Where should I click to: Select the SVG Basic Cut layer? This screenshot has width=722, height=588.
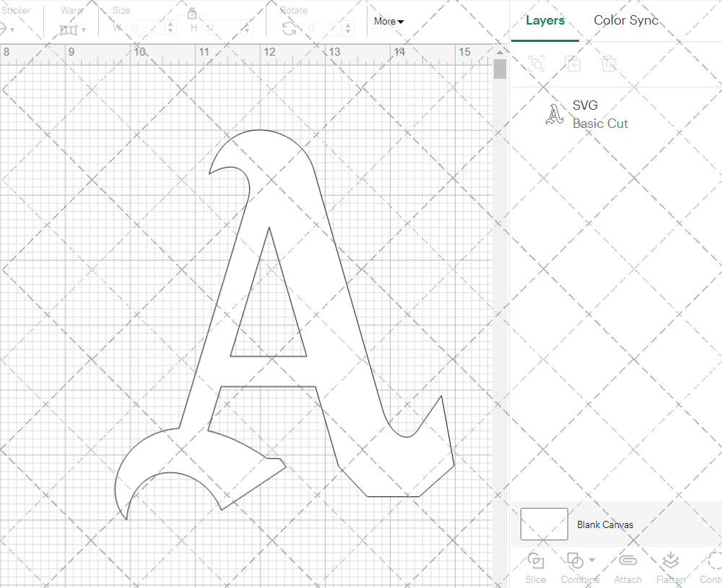(x=599, y=114)
